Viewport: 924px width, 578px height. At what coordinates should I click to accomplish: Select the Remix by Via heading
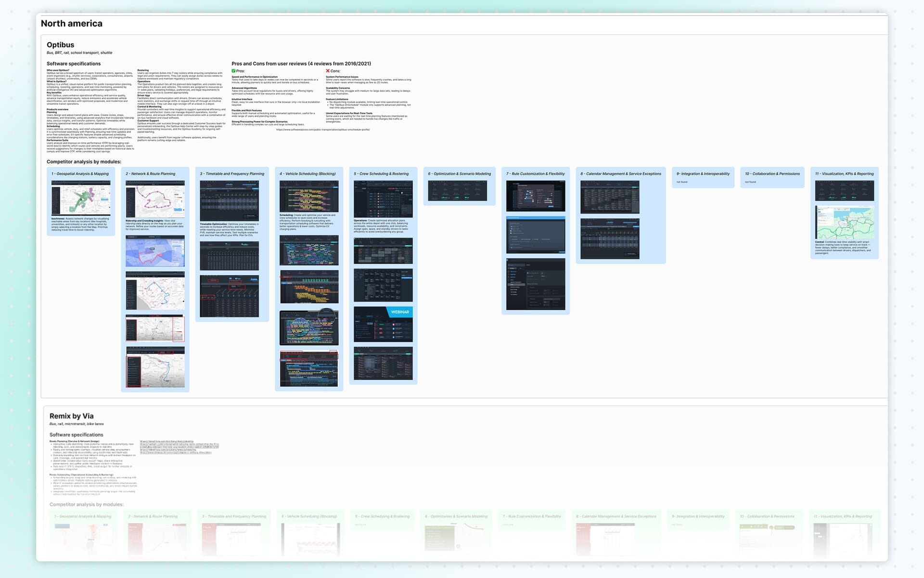pos(72,416)
